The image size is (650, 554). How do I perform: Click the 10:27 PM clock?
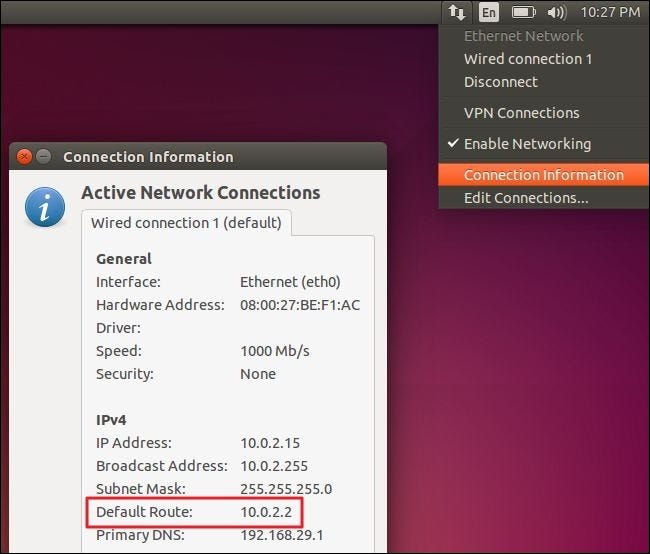(610, 12)
